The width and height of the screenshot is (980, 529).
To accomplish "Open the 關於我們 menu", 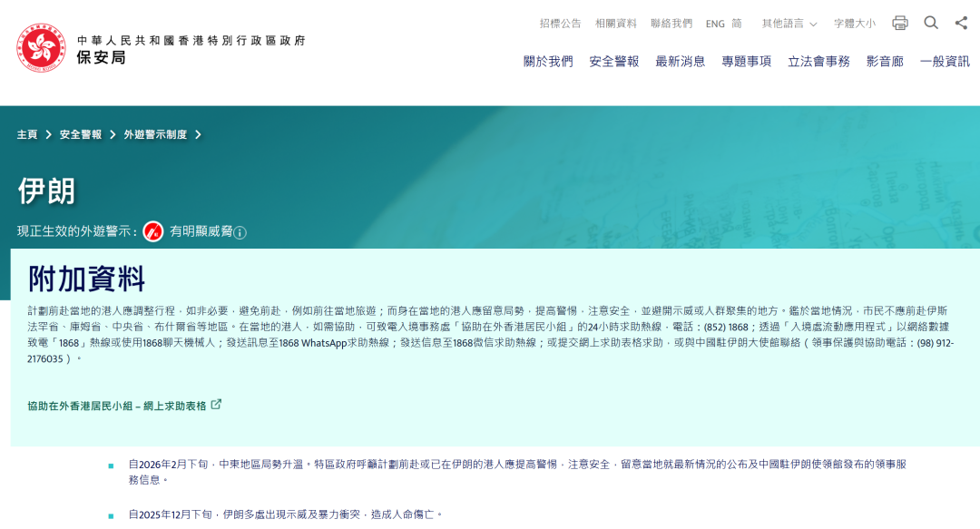I will (x=548, y=62).
